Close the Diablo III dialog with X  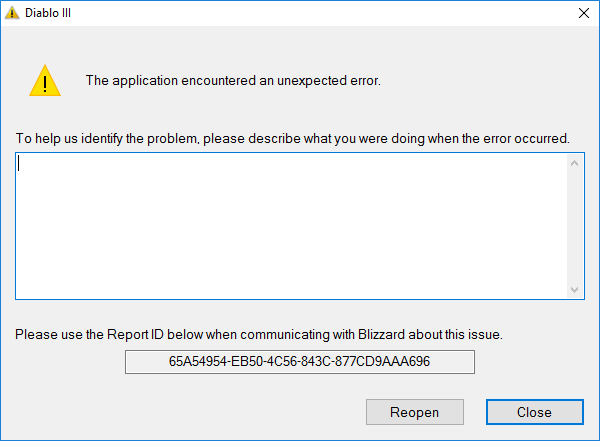pyautogui.click(x=584, y=13)
